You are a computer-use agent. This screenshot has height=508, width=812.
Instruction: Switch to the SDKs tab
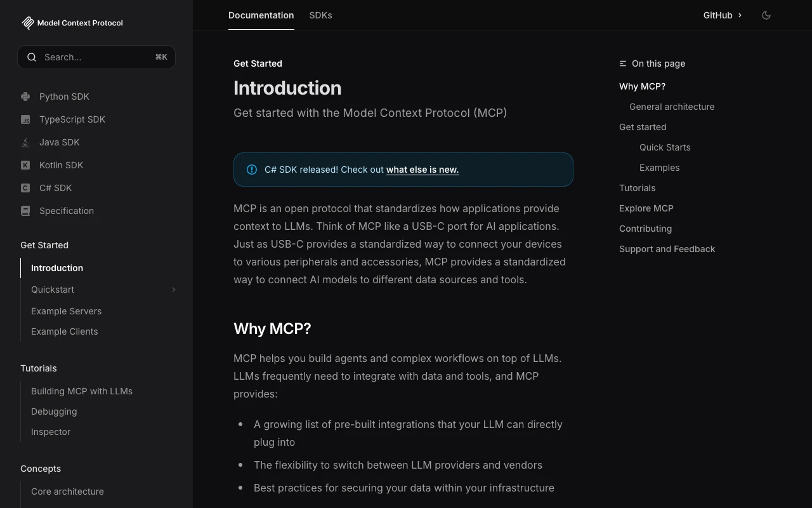tap(320, 15)
